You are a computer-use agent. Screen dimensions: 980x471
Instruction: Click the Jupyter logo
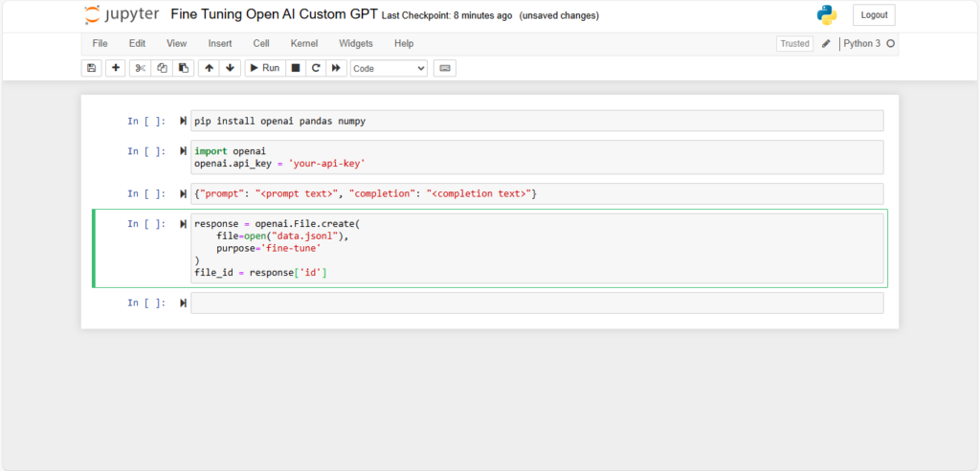(x=122, y=15)
